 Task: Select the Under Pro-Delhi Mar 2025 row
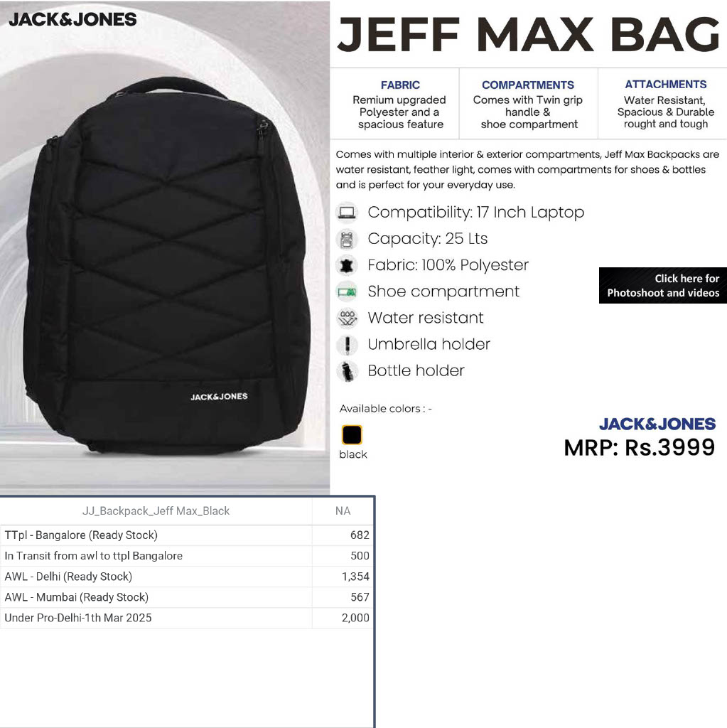point(187,618)
